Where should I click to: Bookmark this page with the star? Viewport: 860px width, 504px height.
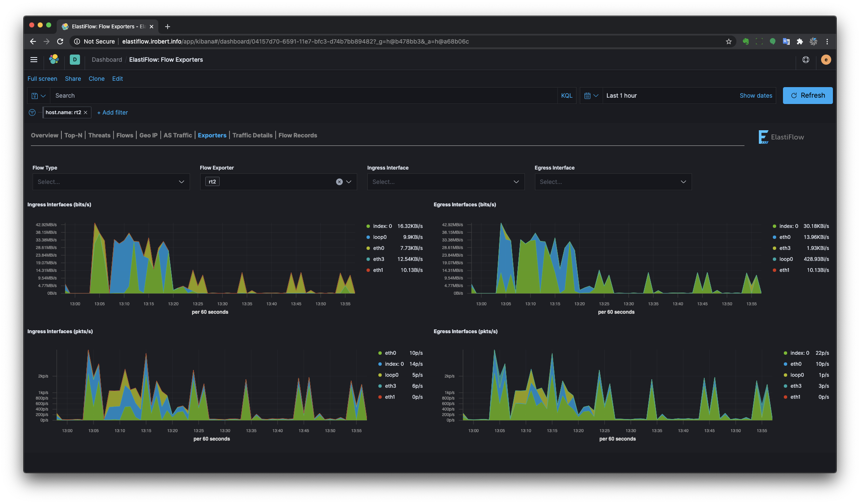[x=729, y=41]
